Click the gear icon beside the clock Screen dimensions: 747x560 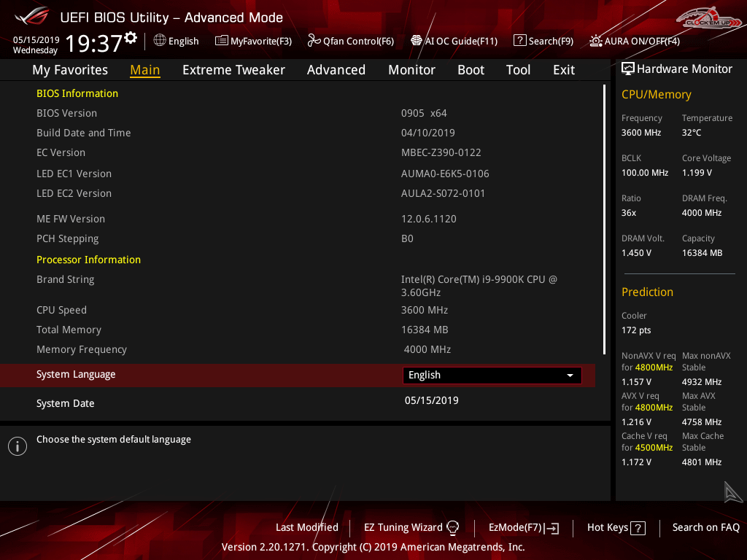pyautogui.click(x=131, y=37)
